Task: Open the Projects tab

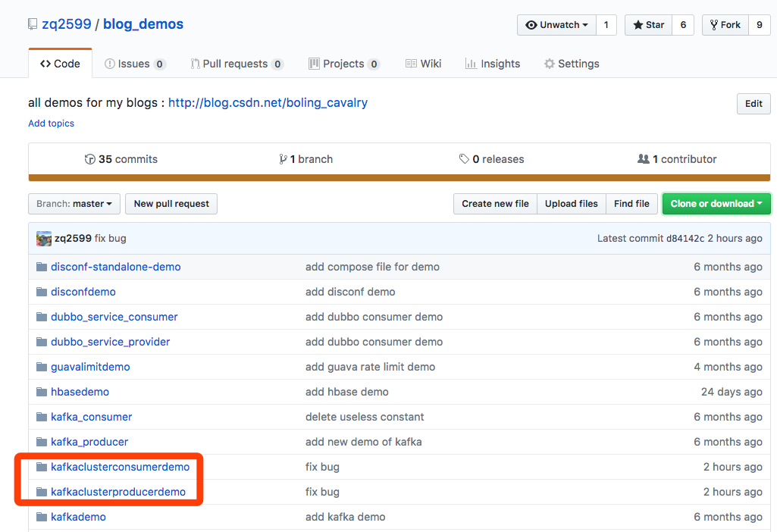Action: tap(344, 64)
